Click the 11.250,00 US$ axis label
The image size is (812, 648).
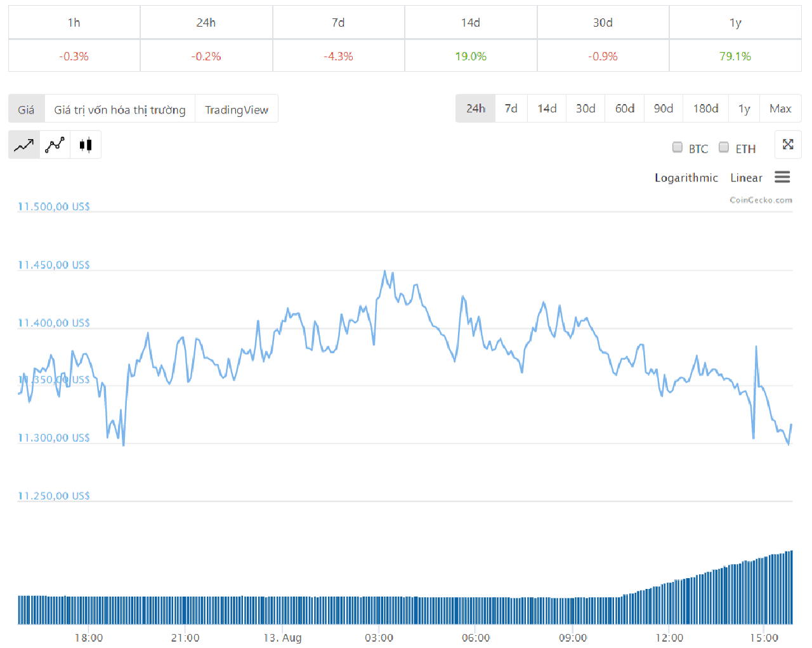(54, 496)
